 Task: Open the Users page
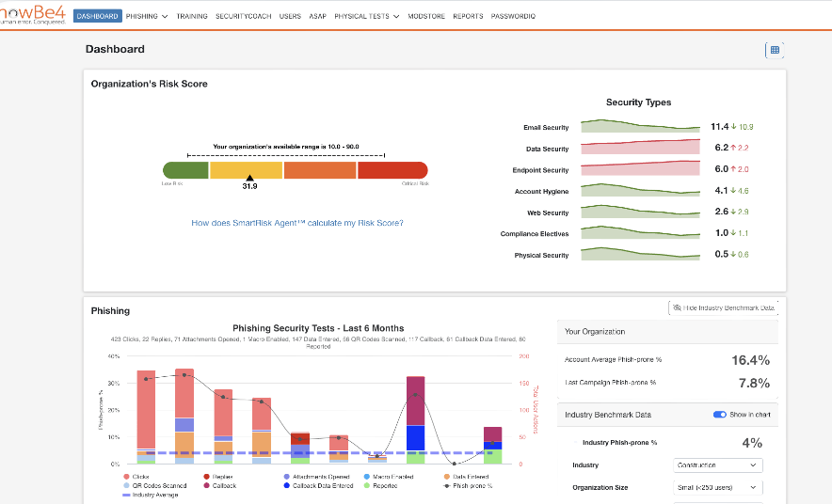pos(290,16)
